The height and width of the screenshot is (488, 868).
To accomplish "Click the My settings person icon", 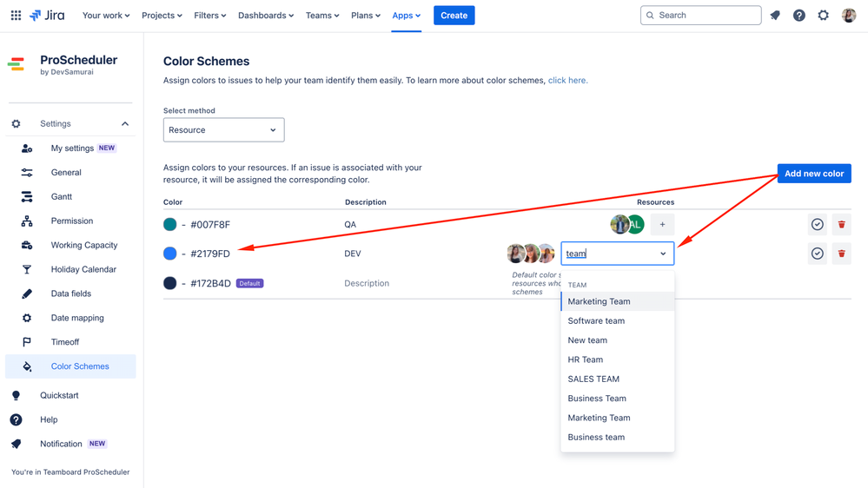I will (27, 148).
